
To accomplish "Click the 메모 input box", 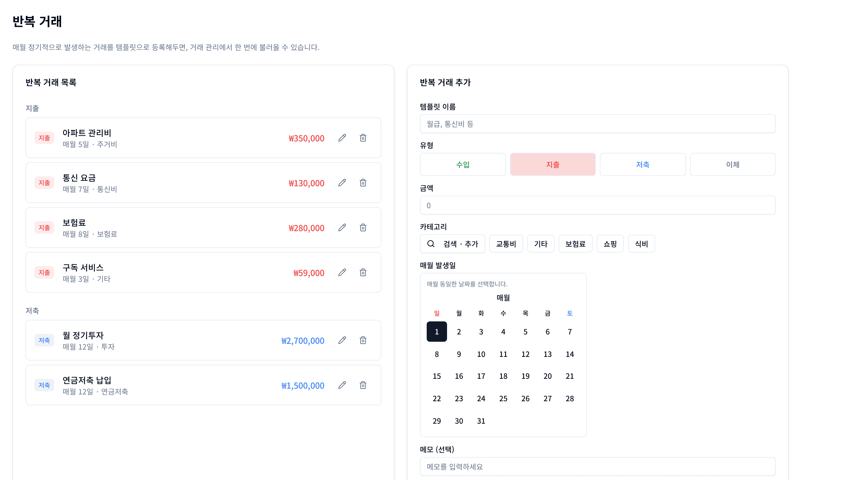I will tap(598, 466).
